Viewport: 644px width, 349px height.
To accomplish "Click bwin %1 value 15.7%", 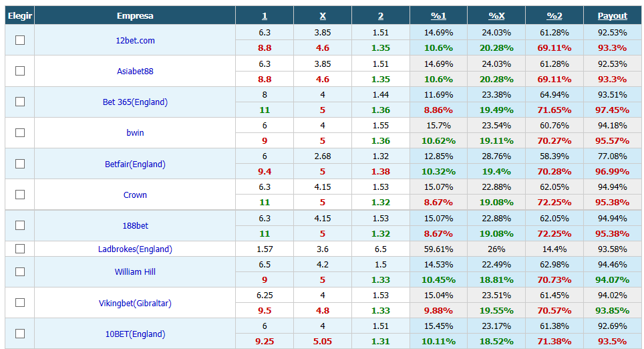I will click(439, 126).
